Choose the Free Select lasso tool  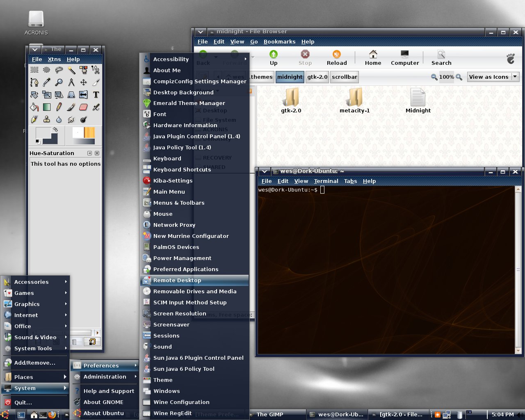[x=59, y=70]
